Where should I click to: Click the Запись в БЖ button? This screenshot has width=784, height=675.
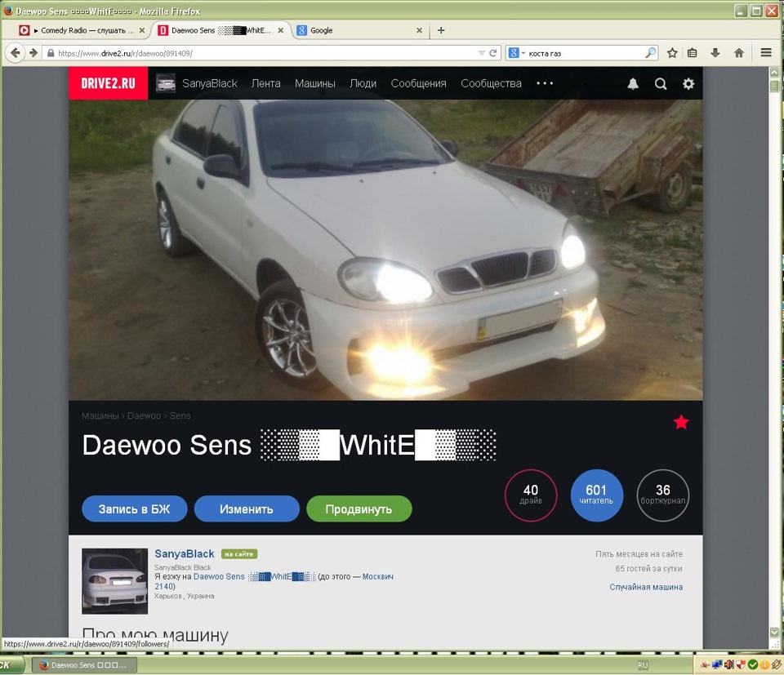[135, 508]
